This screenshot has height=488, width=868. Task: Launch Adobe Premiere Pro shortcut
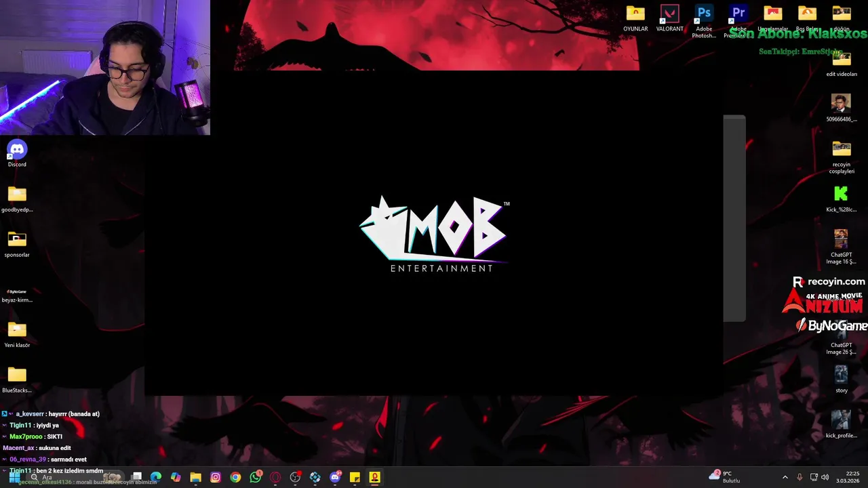738,21
